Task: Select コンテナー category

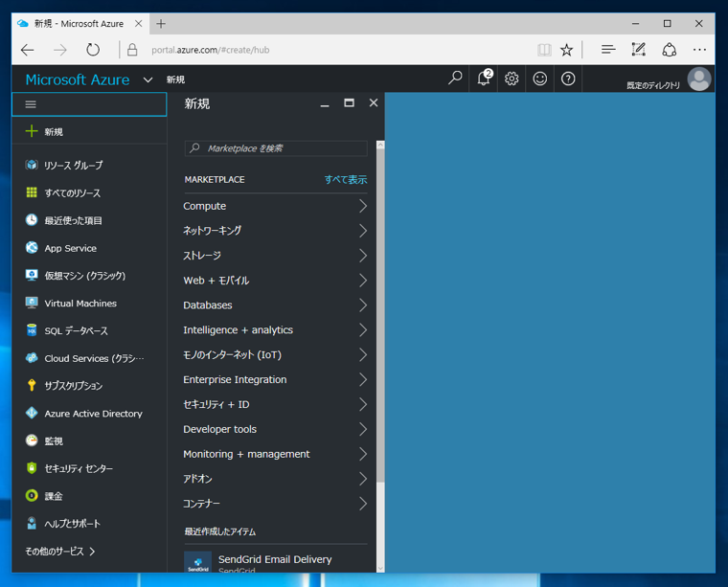Action: pos(275,504)
